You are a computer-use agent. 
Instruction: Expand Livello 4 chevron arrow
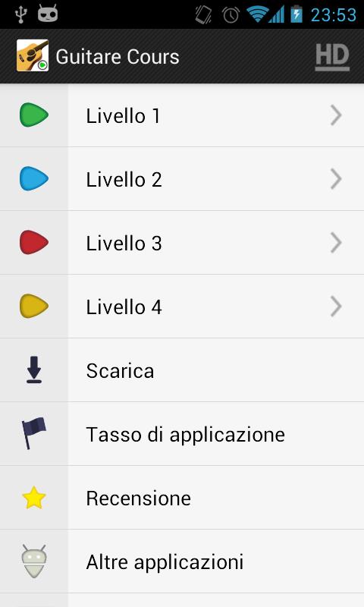tap(336, 307)
